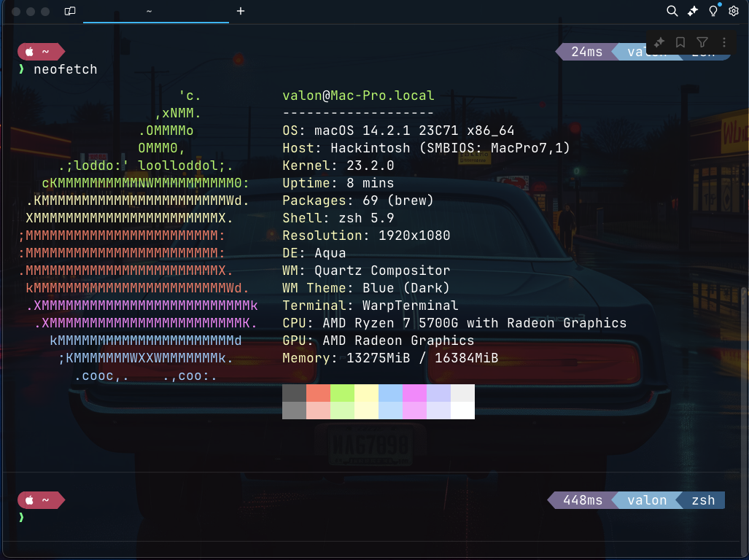This screenshot has width=749, height=560.
Task: Open Warp AI sparkle icon in title bar
Action: (693, 11)
